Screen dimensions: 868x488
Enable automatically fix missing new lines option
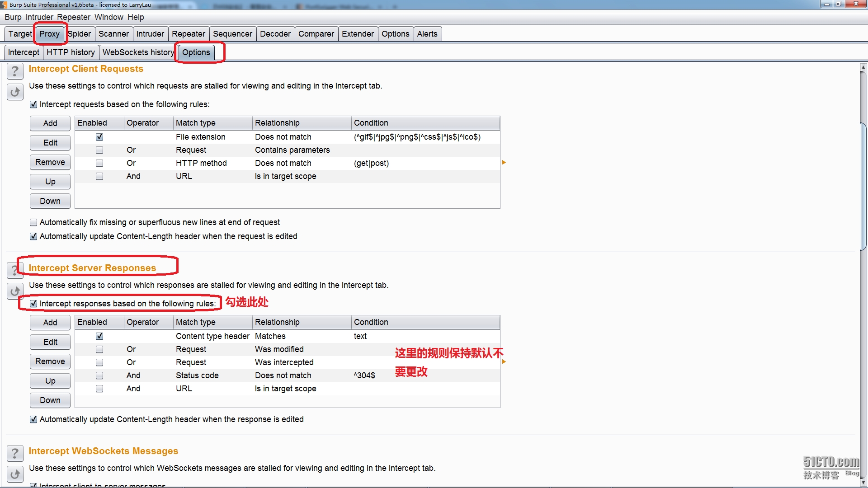pos(33,222)
